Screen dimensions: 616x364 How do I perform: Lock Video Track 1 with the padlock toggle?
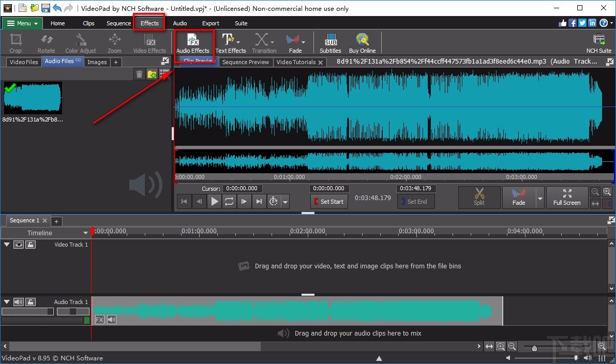(31, 244)
